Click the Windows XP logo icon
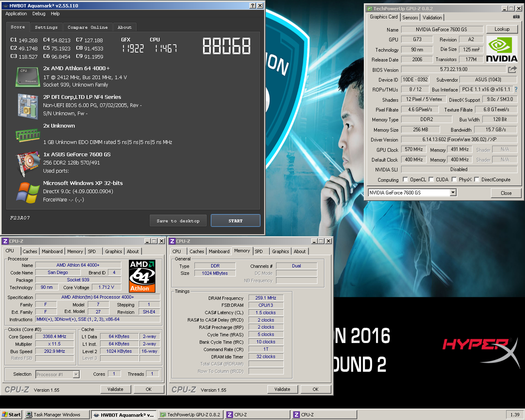Screen dimensions: 525x420 pyautogui.click(x=27, y=192)
